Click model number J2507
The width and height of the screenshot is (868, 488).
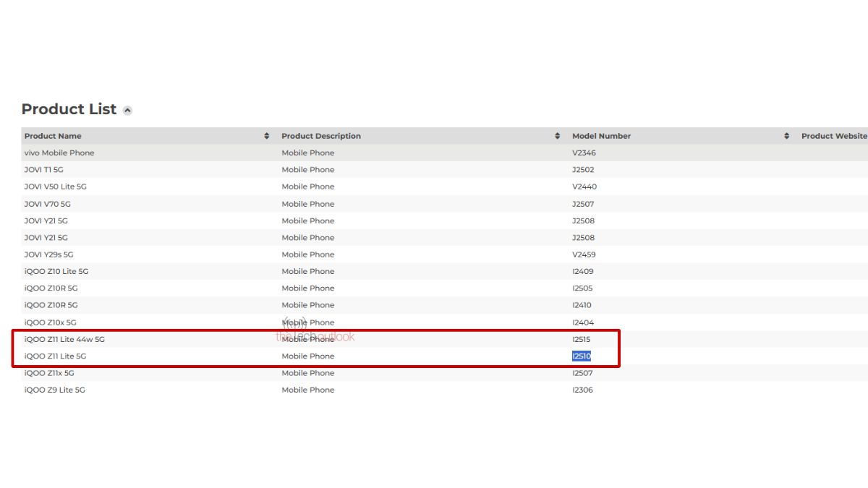(583, 204)
